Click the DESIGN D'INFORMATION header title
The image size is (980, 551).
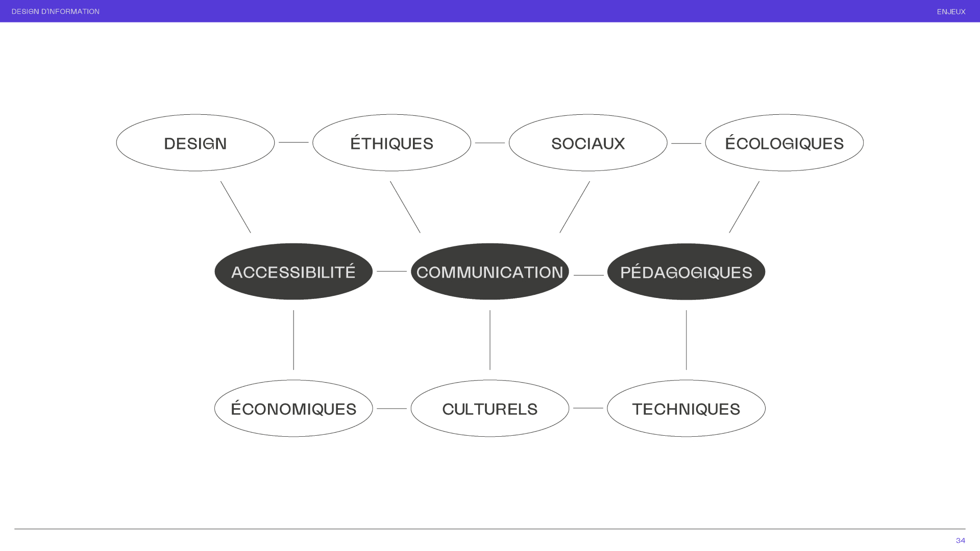click(56, 11)
